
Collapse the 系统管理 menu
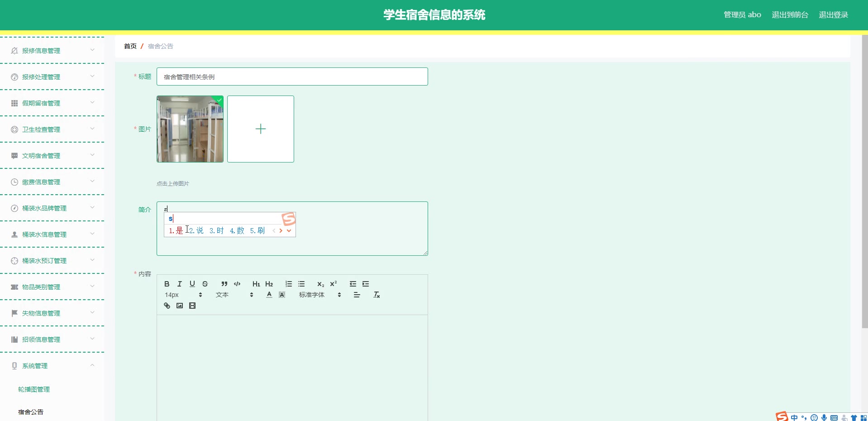point(52,366)
